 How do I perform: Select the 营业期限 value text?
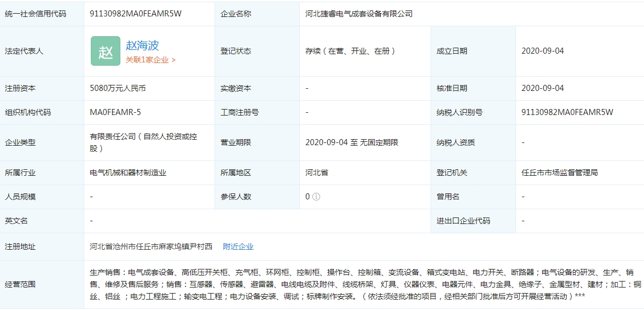(351, 142)
